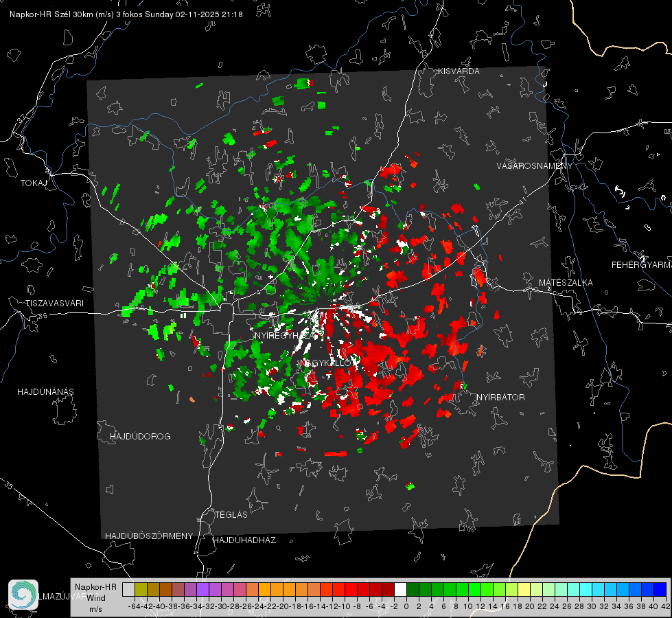The image size is (672, 618).
Task: Select the violet -34 to -32 swatch
Action: point(202,589)
